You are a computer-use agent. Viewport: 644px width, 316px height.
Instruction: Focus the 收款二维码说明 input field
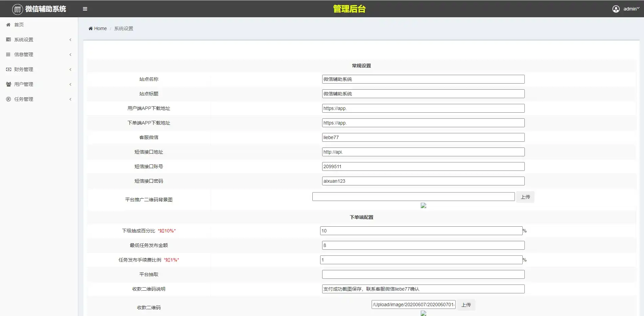point(423,289)
